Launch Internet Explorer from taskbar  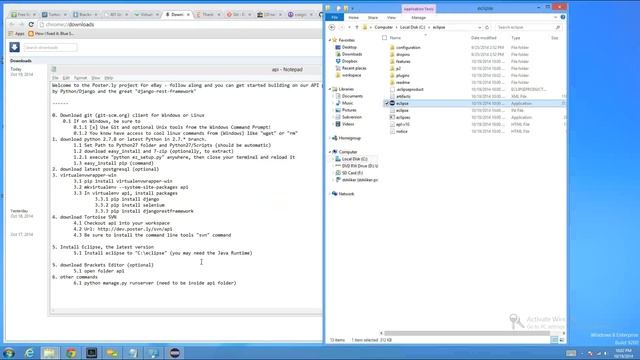(29, 353)
